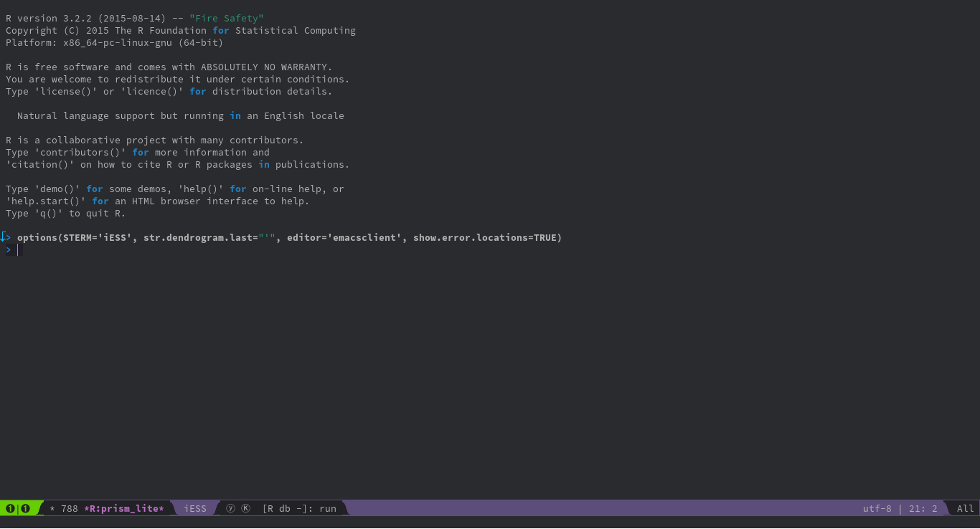
Task: Click the Platform: x86_64-pc-linux-gnu line
Action: click(115, 42)
